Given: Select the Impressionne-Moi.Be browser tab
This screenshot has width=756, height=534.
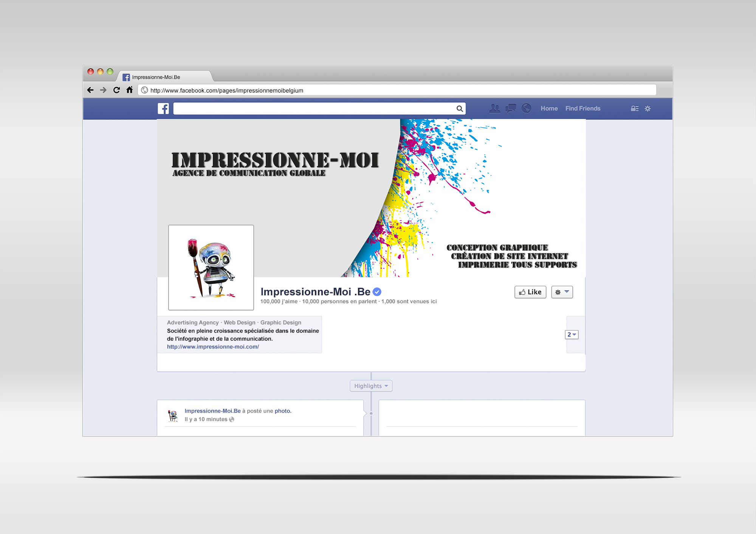Looking at the screenshot, I should pos(164,77).
